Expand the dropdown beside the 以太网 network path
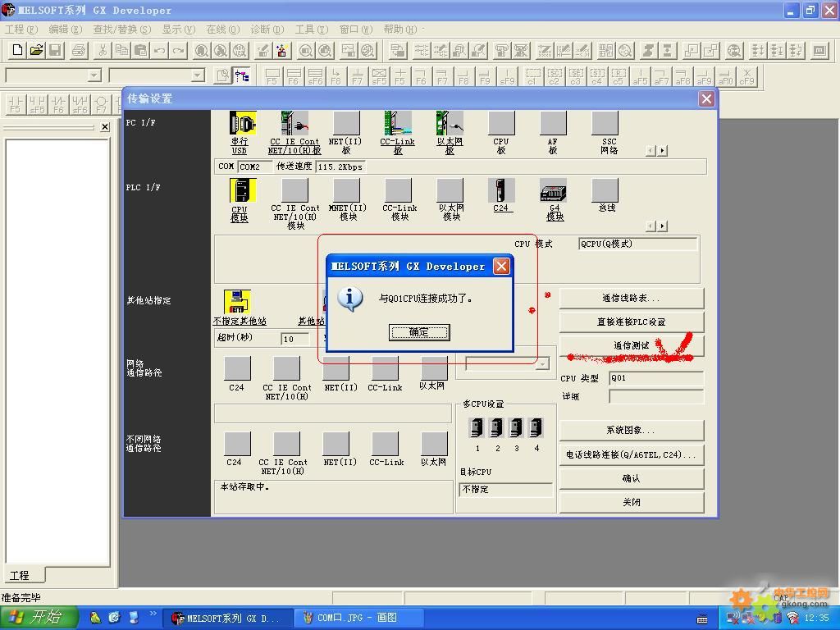840x630 pixels. coord(543,364)
